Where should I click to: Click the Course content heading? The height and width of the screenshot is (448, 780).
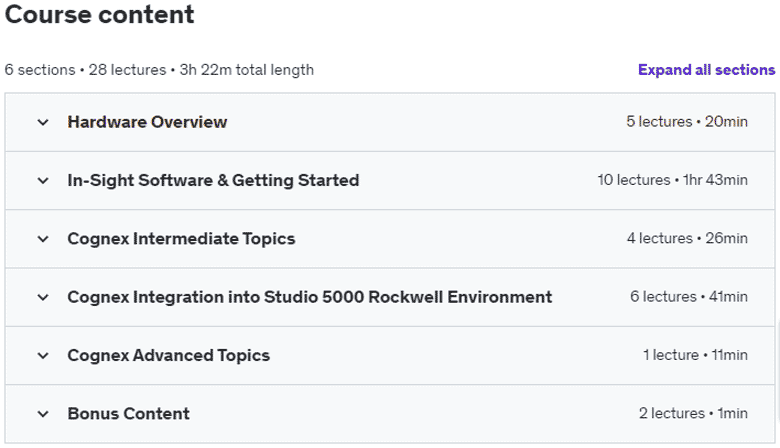[99, 14]
